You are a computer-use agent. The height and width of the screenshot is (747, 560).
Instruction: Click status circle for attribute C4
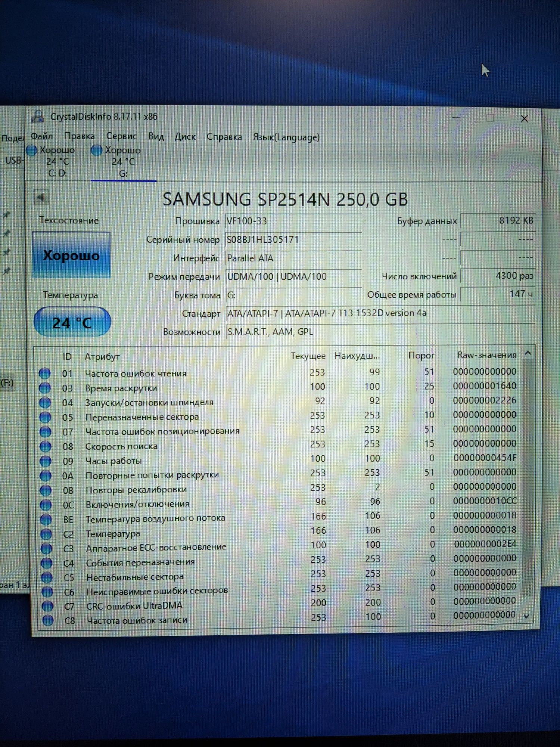47,563
